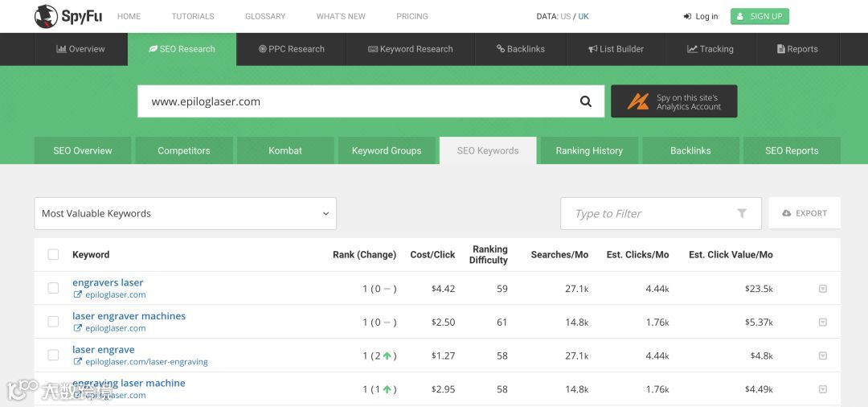
Task: Select the Keyword Groups tab
Action: pyautogui.click(x=387, y=150)
